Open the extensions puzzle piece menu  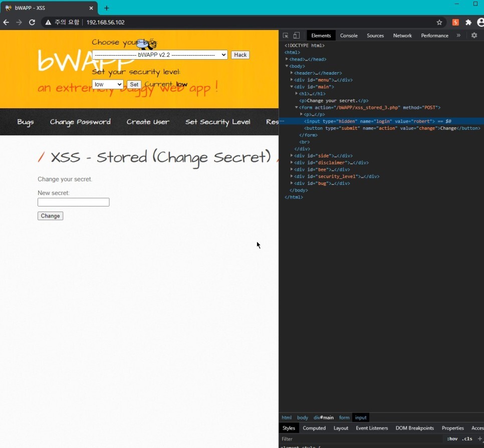click(468, 22)
